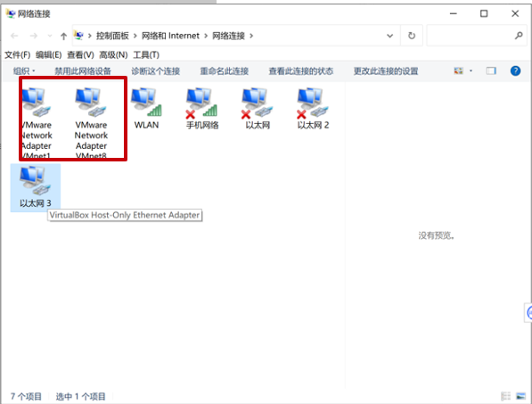The width and height of the screenshot is (532, 404).
Task: Open the 组织 dropdown menu
Action: (24, 71)
